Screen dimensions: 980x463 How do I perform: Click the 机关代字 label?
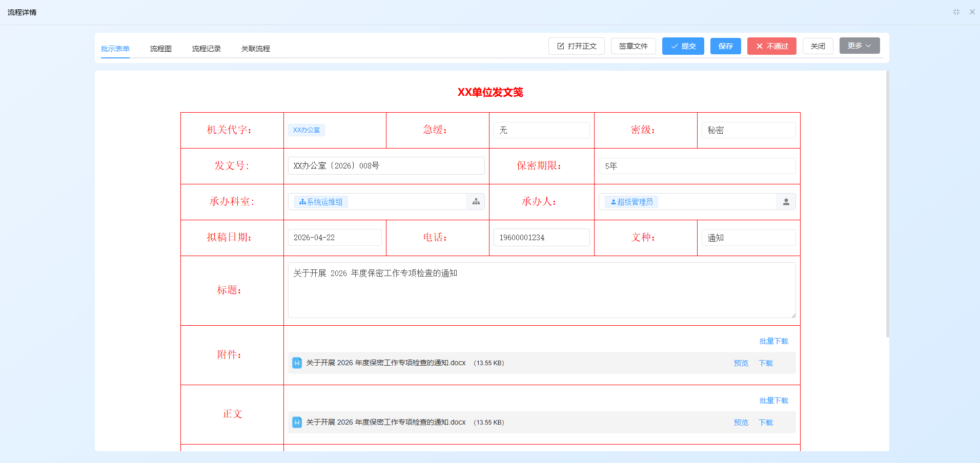[229, 130]
